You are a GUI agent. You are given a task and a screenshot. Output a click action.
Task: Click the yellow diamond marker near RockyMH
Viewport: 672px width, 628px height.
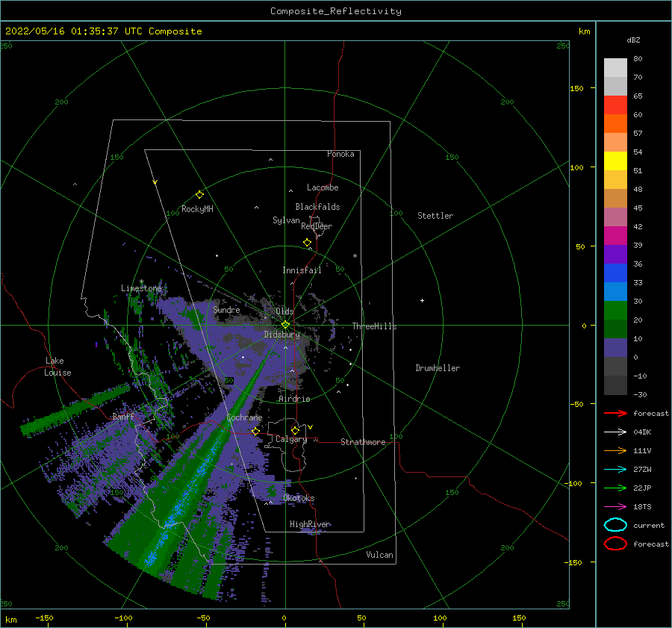click(x=199, y=195)
